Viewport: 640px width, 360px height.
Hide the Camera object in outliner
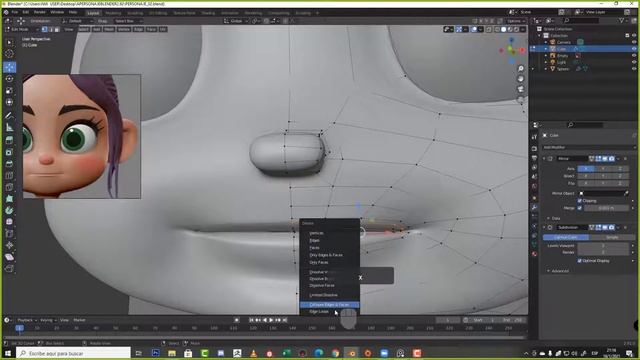click(634, 42)
